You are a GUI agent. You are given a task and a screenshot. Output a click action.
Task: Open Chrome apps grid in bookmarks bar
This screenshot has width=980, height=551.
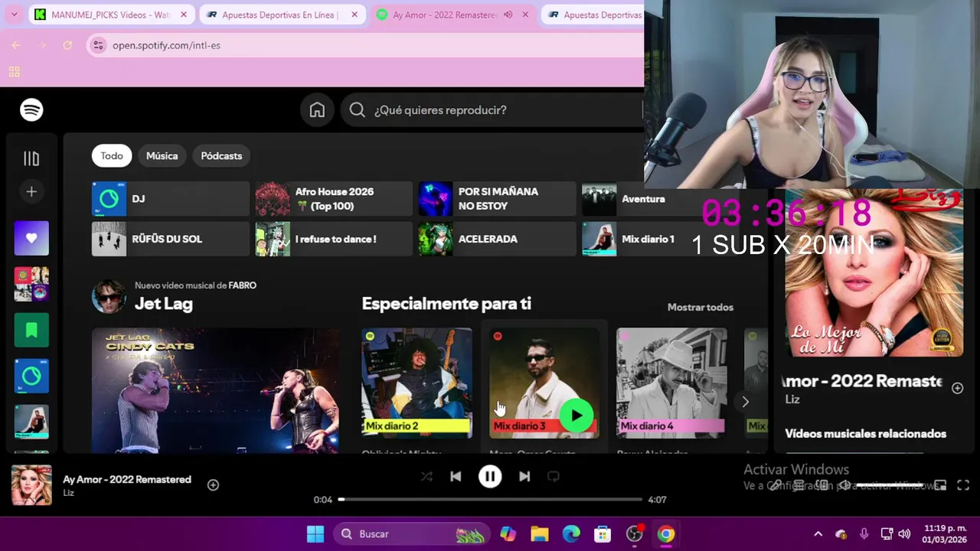point(14,72)
